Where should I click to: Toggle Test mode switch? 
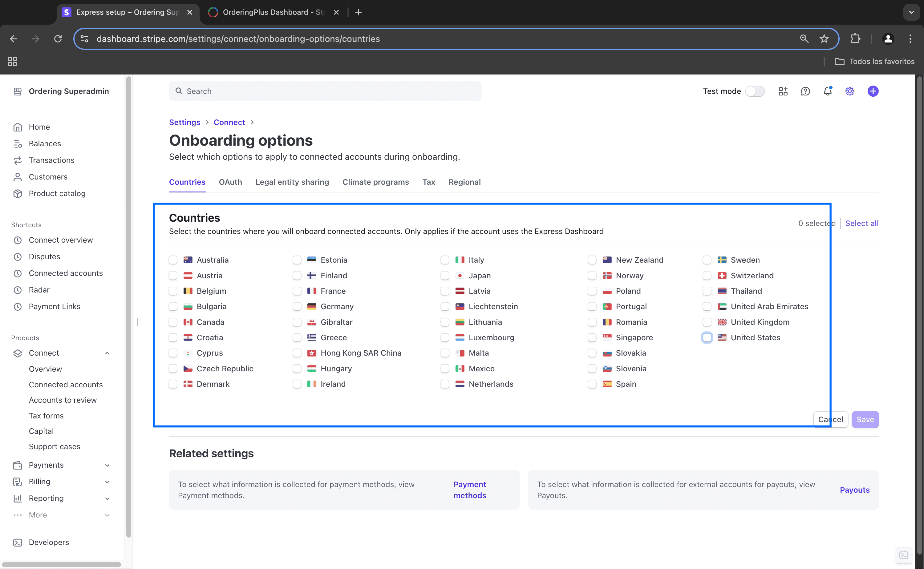point(755,91)
